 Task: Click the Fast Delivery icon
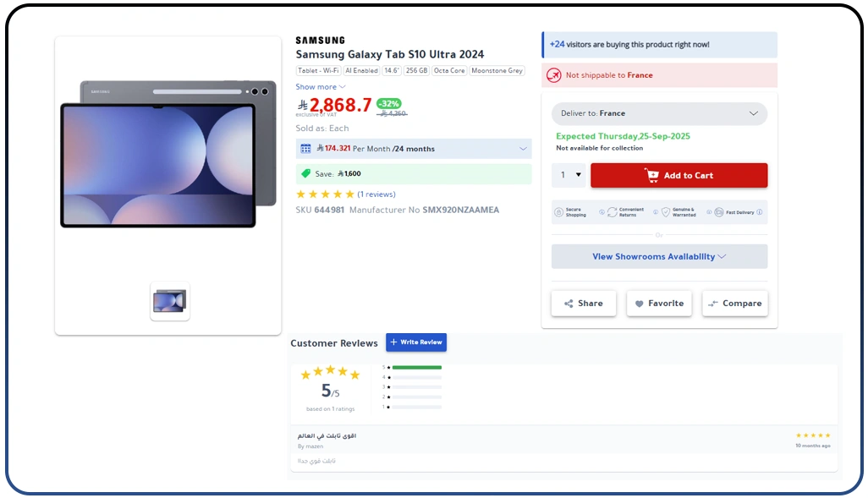tap(719, 212)
